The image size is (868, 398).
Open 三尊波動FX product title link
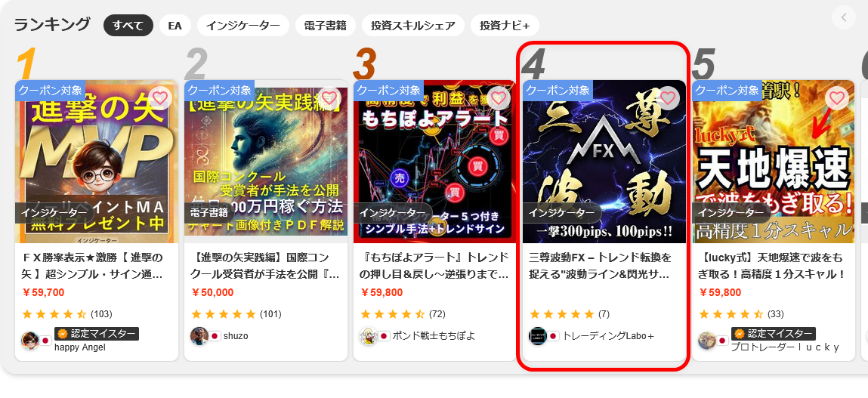601,266
